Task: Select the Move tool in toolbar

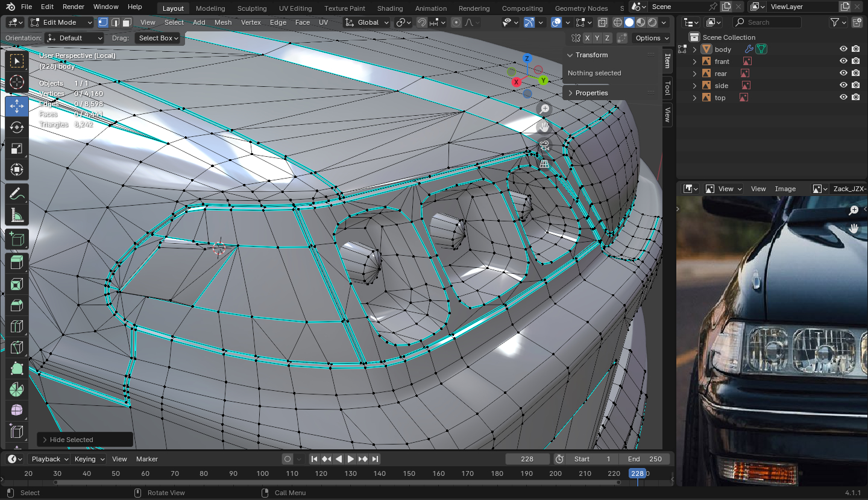Action: pos(17,106)
